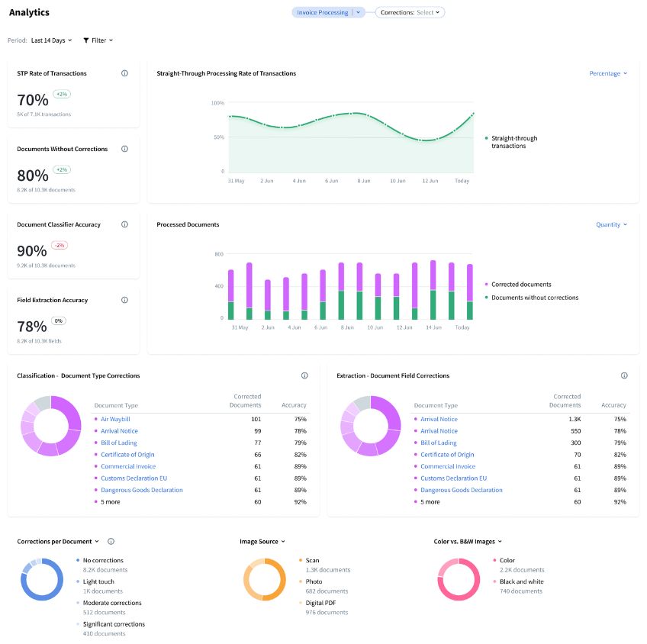This screenshot has width=647, height=644.
Task: Click the Image Source orange donut chart
Action: [265, 579]
